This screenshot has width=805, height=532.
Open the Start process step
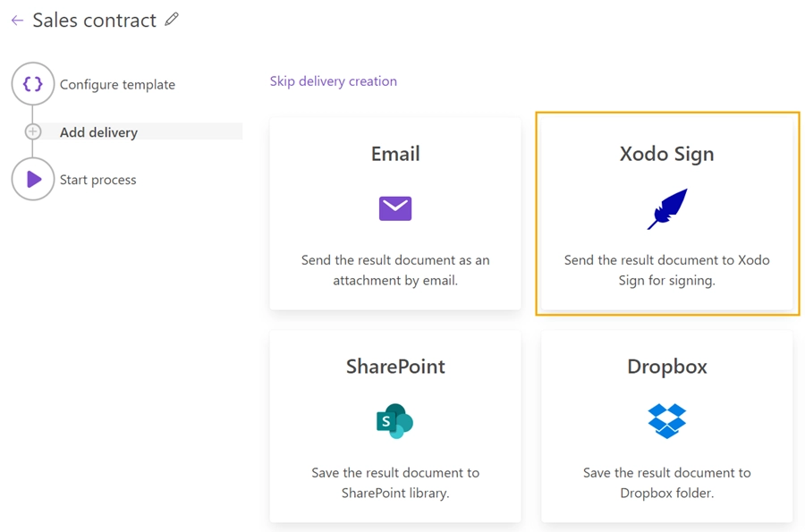click(x=98, y=180)
